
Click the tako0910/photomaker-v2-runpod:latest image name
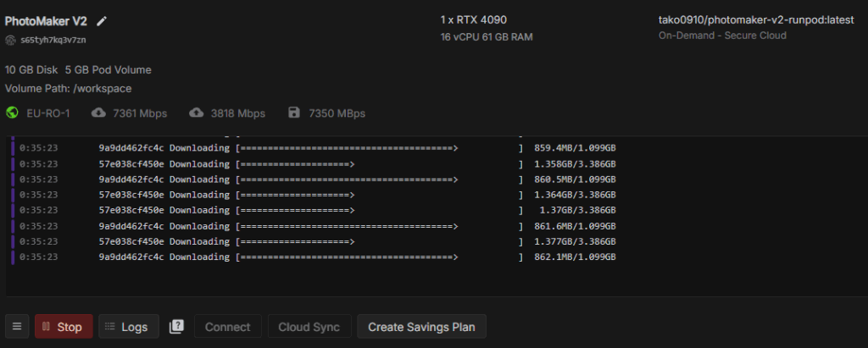click(x=756, y=20)
